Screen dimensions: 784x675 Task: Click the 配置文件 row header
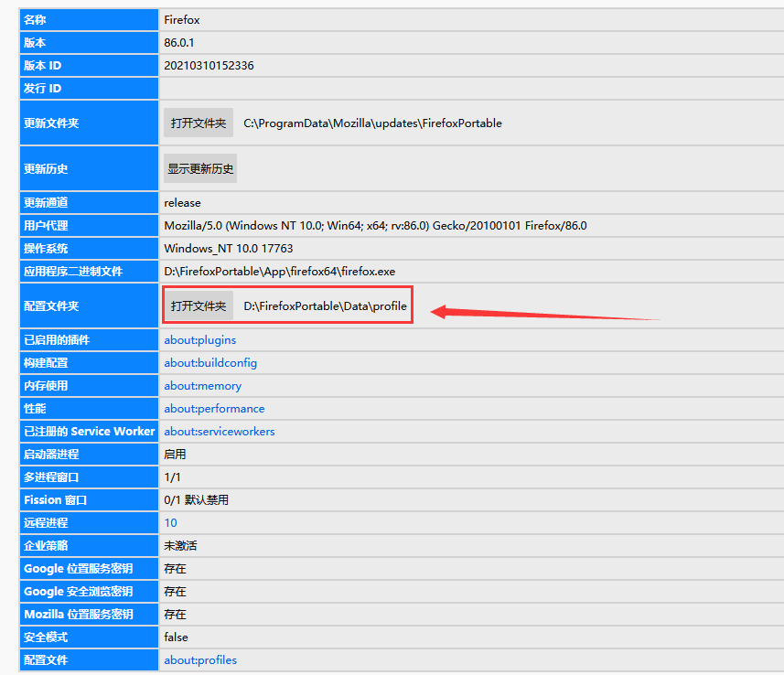pyautogui.click(x=89, y=660)
